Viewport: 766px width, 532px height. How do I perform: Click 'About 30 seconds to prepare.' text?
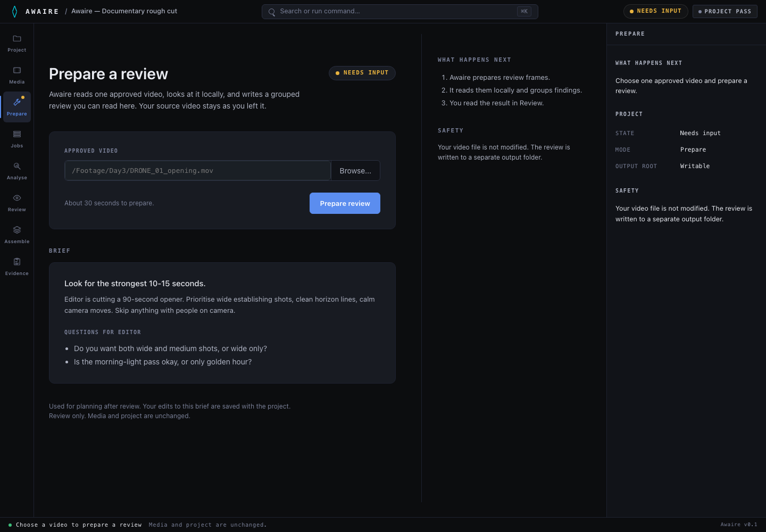[x=109, y=203]
